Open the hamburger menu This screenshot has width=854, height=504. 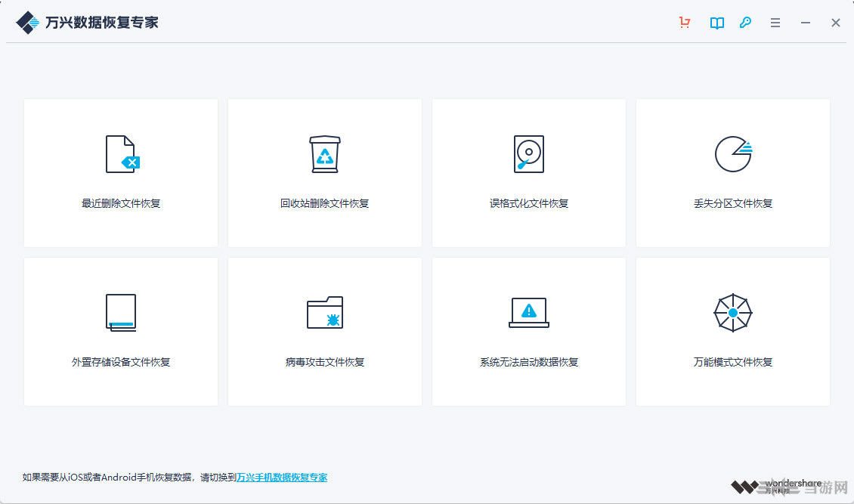775,23
